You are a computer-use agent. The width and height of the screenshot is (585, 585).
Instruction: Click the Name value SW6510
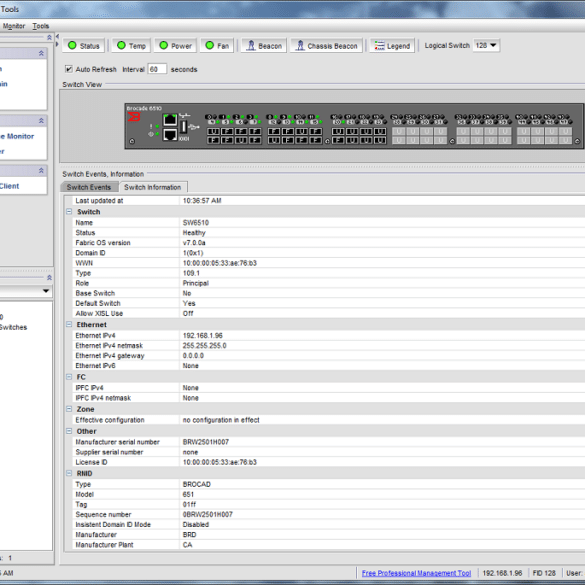coord(196,223)
